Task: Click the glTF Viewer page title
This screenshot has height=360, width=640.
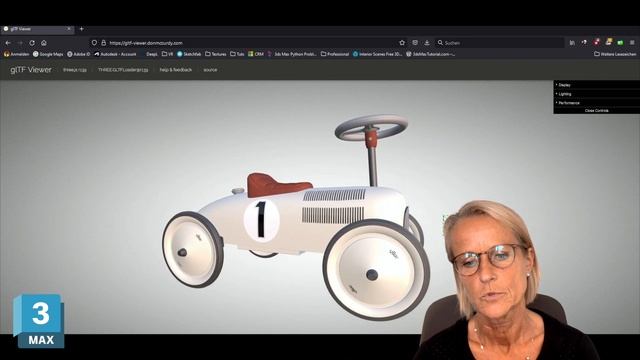Action: click(x=31, y=70)
